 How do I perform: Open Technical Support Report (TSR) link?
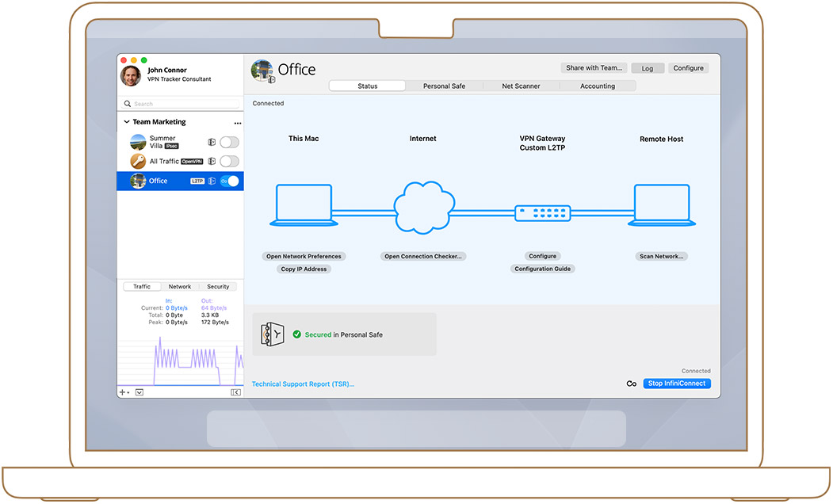click(x=303, y=384)
